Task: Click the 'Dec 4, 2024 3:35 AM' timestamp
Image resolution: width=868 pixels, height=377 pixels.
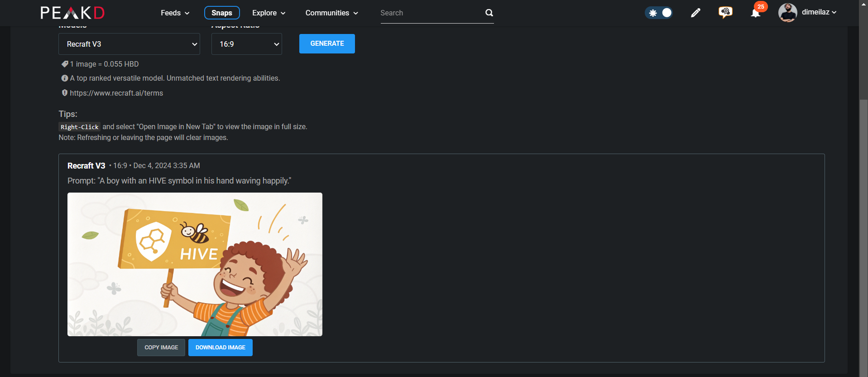Action: coord(167,166)
